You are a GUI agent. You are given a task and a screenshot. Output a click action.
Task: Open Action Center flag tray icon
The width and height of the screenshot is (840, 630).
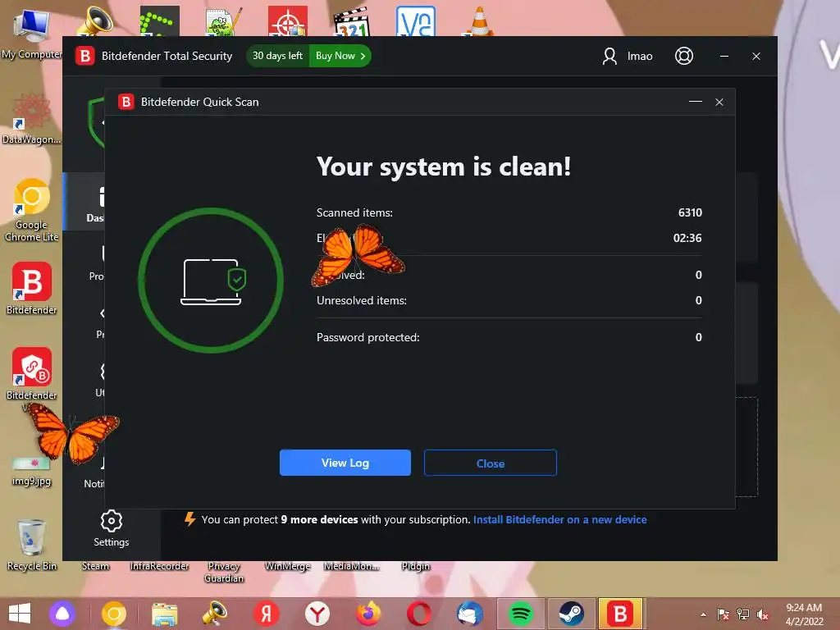click(x=723, y=614)
